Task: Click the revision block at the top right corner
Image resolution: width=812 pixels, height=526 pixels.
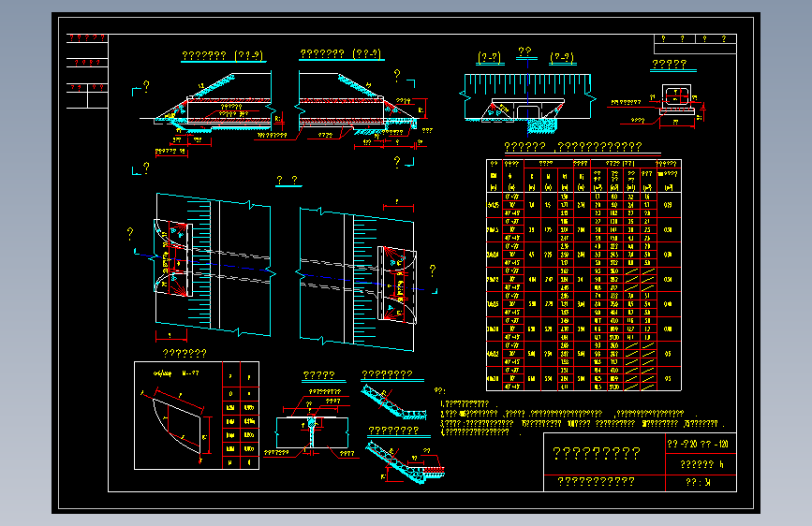Action: tap(695, 44)
